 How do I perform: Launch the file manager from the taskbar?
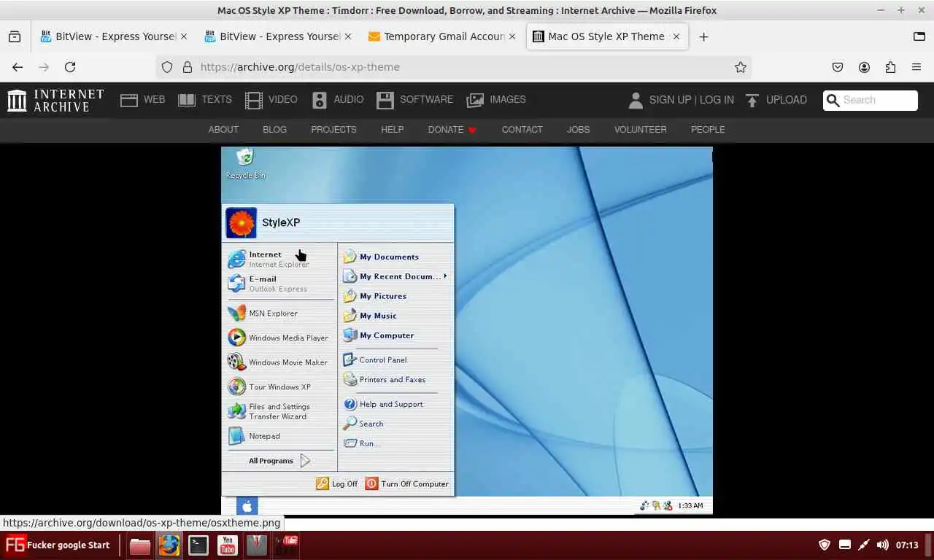(140, 545)
